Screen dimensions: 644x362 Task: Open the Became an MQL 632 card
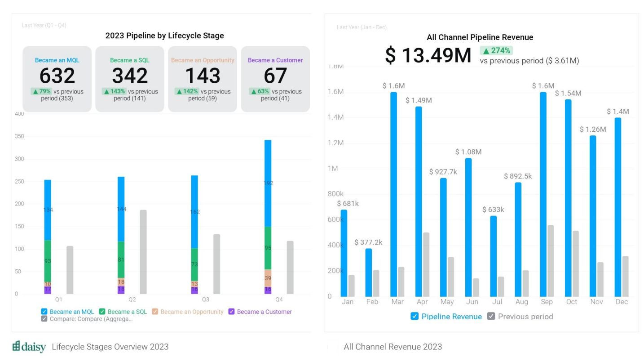(57, 79)
